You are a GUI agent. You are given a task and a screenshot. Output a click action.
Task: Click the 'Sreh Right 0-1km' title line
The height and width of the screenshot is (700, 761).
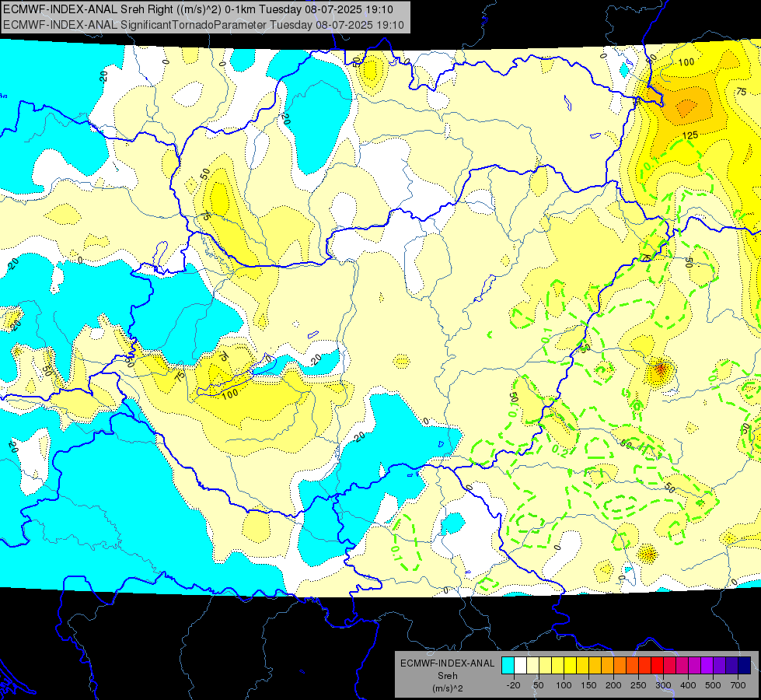(198, 9)
